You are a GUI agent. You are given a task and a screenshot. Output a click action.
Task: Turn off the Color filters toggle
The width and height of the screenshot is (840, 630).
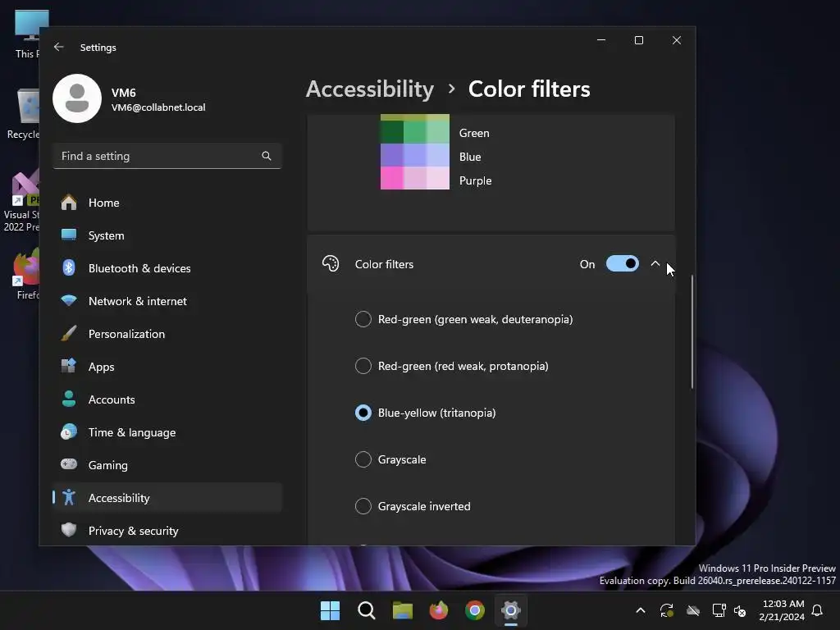pyautogui.click(x=622, y=263)
